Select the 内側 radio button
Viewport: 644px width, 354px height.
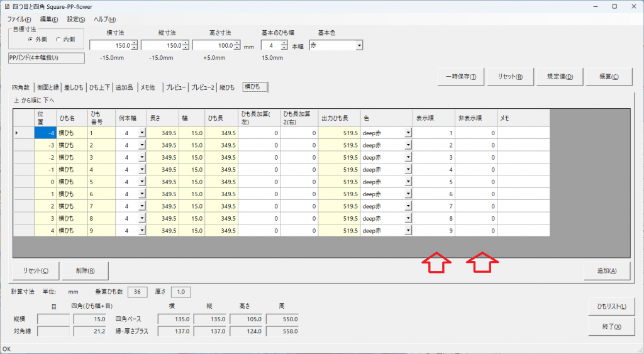pos(59,39)
